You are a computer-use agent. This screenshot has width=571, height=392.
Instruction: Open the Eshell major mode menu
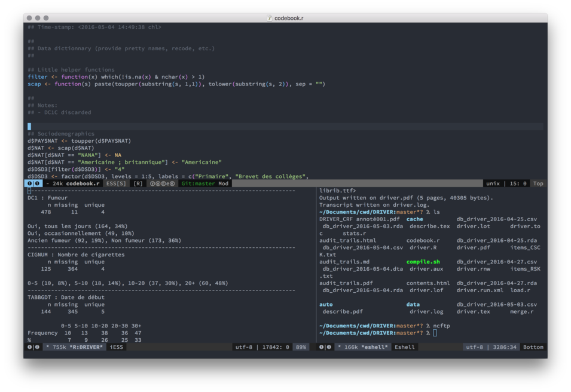[404, 347]
